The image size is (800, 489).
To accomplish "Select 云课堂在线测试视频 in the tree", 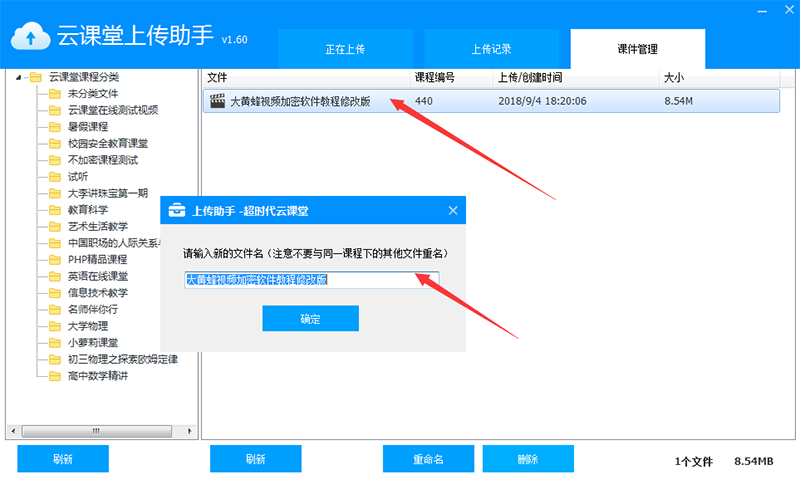I will click(x=113, y=110).
